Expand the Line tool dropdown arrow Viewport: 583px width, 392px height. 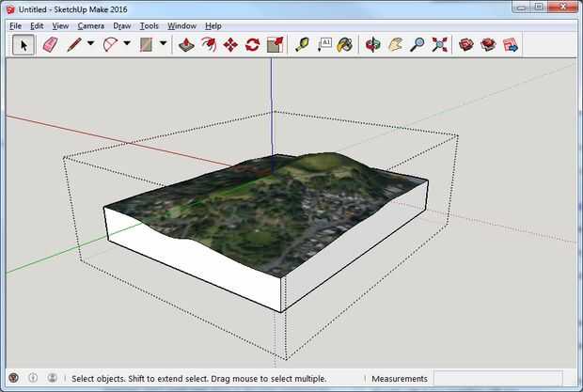[90, 43]
